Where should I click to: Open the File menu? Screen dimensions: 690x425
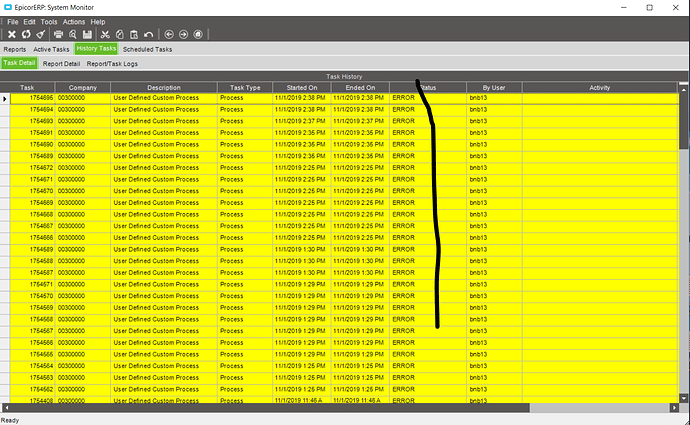13,22
